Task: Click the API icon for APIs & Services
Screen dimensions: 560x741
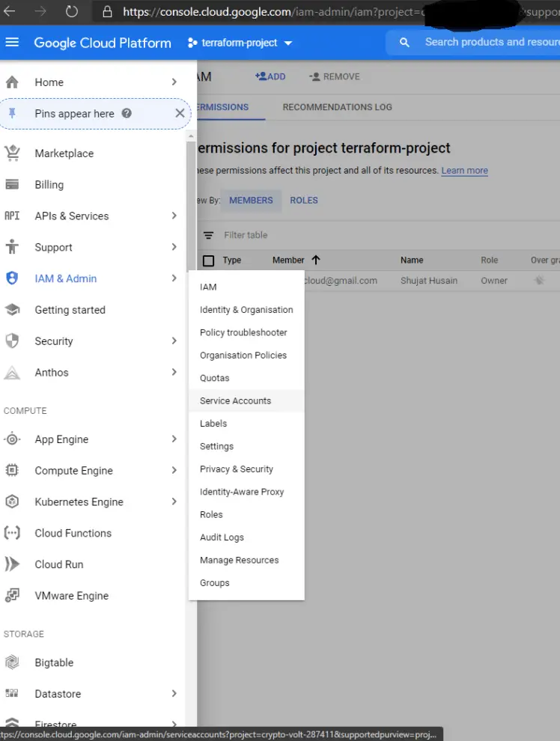Action: [x=12, y=216]
